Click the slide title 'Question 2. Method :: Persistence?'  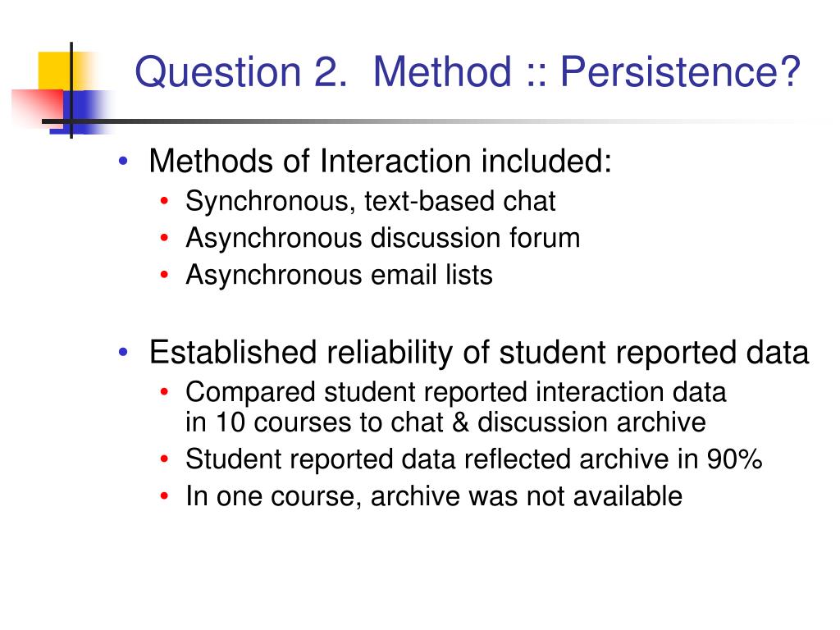tap(467, 71)
